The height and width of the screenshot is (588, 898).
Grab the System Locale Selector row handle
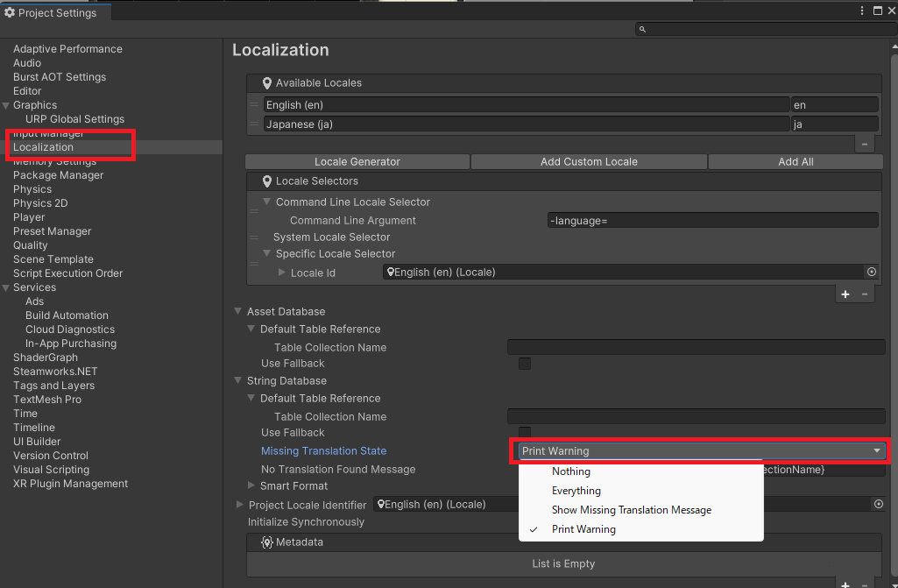click(x=254, y=237)
